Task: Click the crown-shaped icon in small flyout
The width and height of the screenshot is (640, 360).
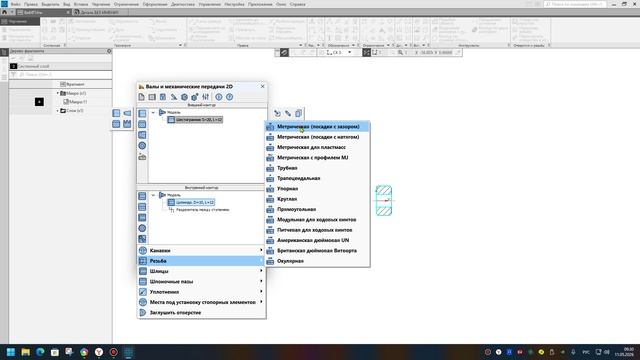Action: (127, 124)
